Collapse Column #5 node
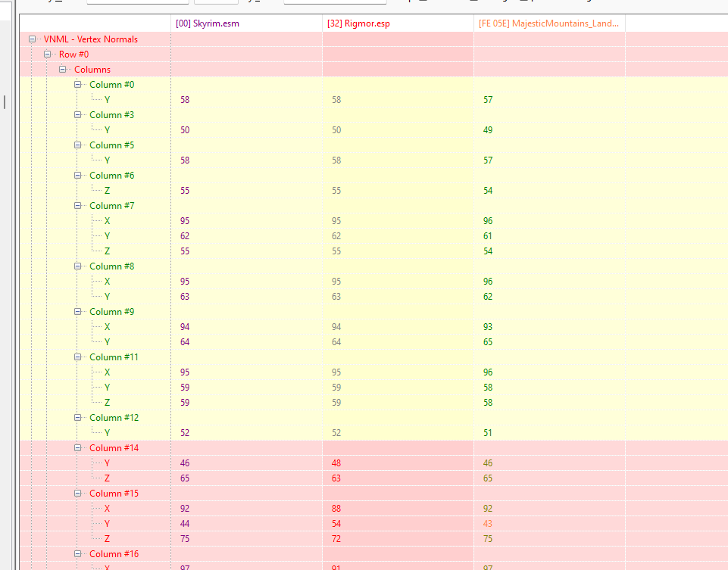Viewport: 728px width, 570px height. click(x=78, y=145)
